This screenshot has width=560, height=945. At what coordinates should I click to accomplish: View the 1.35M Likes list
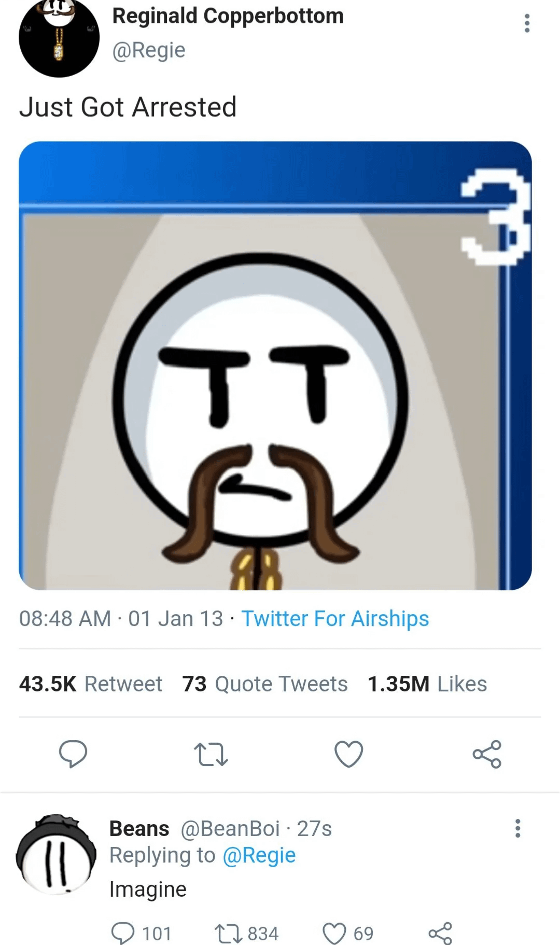coord(427,684)
